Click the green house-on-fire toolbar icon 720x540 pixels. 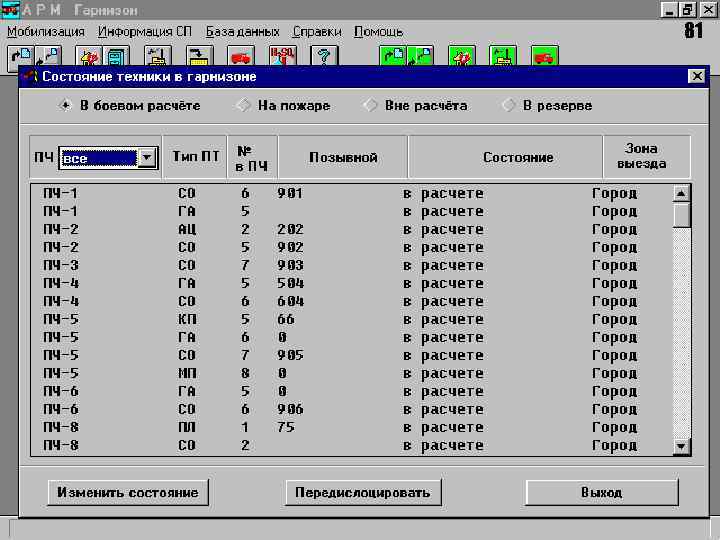click(461, 56)
